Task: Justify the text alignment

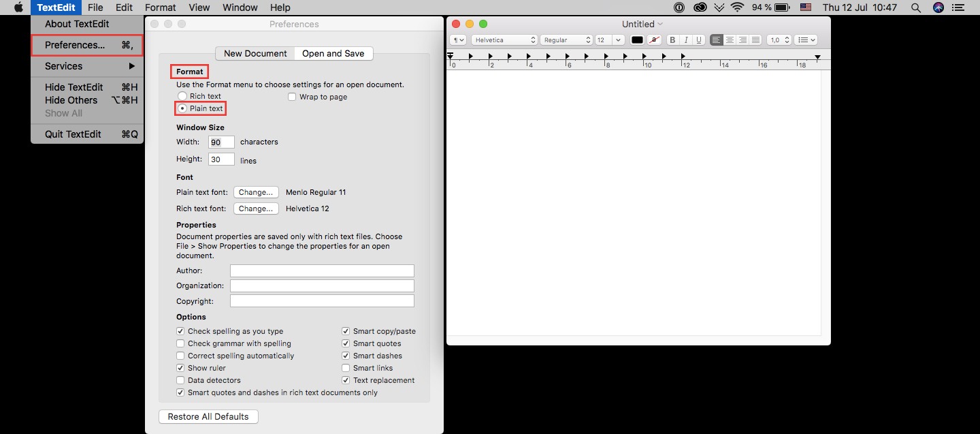Action: (x=755, y=40)
